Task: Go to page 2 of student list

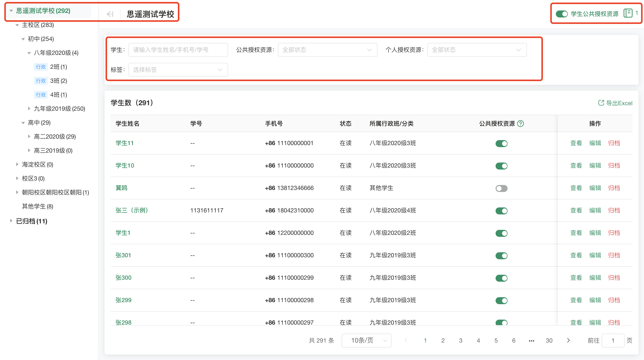Action: click(443, 341)
